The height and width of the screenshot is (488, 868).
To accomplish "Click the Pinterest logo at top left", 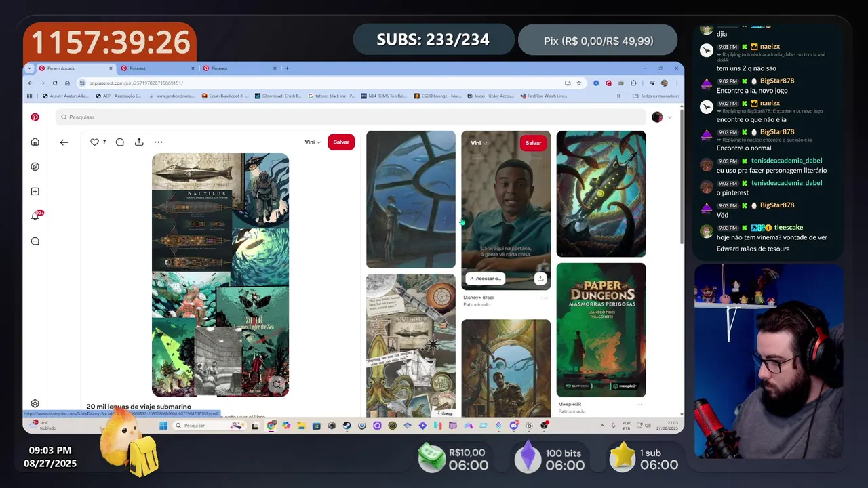I will pos(35,117).
